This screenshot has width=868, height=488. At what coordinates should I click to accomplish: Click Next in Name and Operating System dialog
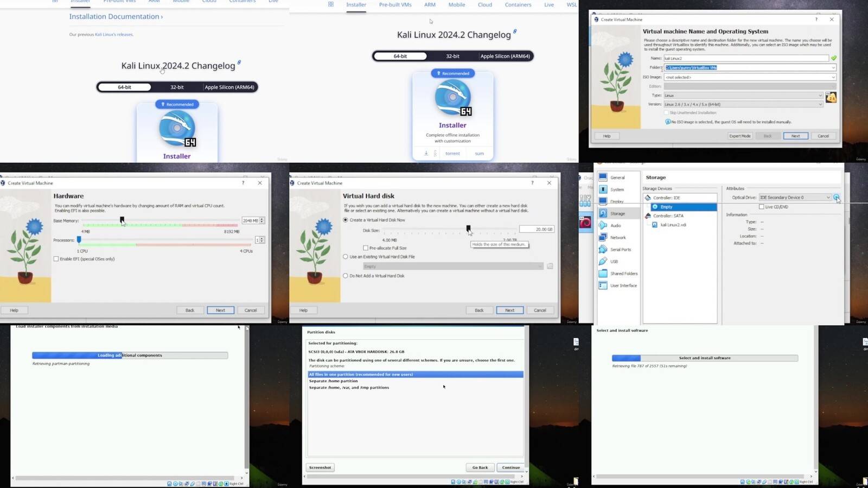coord(795,136)
